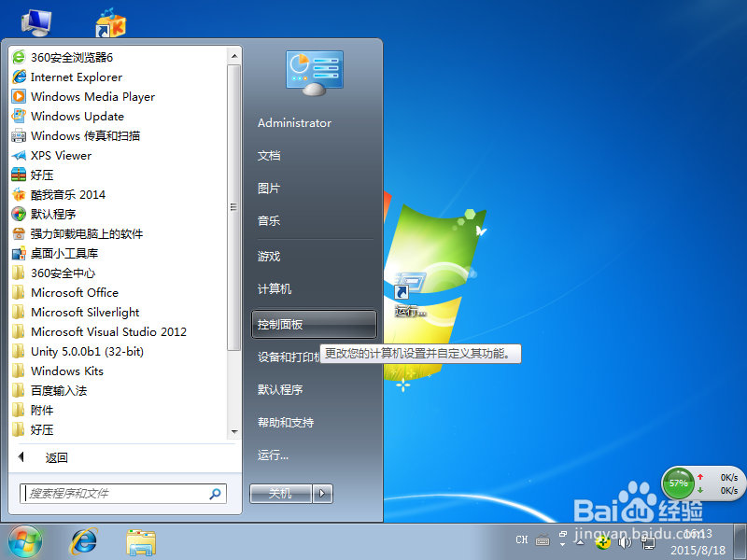
Task: Open 计算机 from the Start menu
Action: pos(275,289)
